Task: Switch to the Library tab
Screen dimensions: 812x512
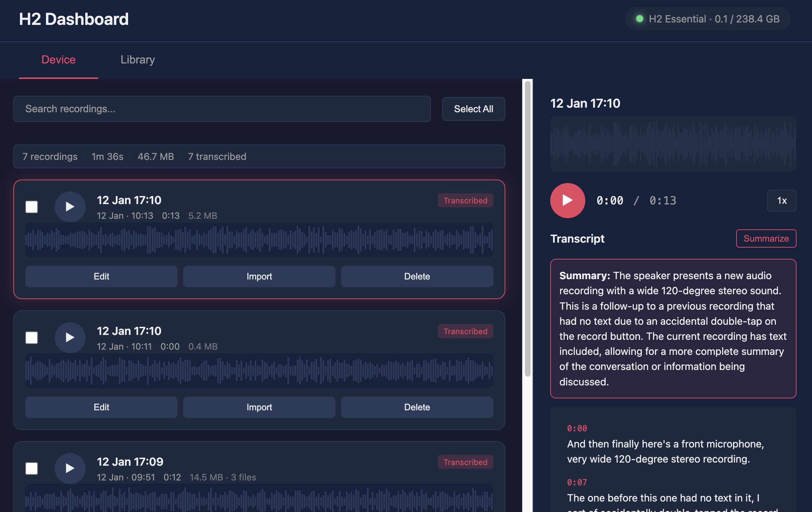Action: tap(137, 60)
